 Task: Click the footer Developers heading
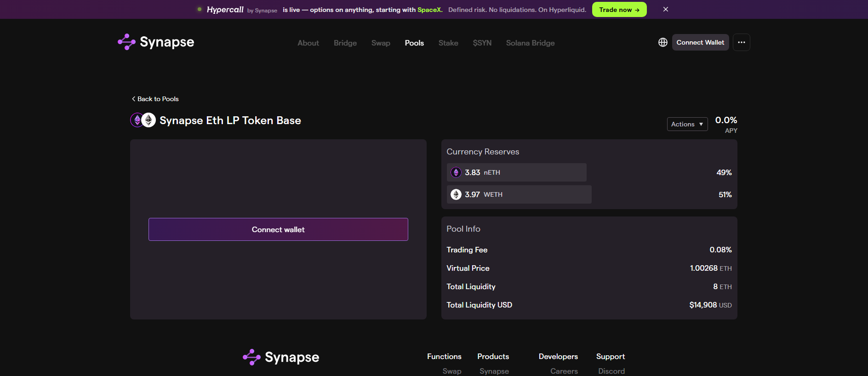click(x=558, y=356)
